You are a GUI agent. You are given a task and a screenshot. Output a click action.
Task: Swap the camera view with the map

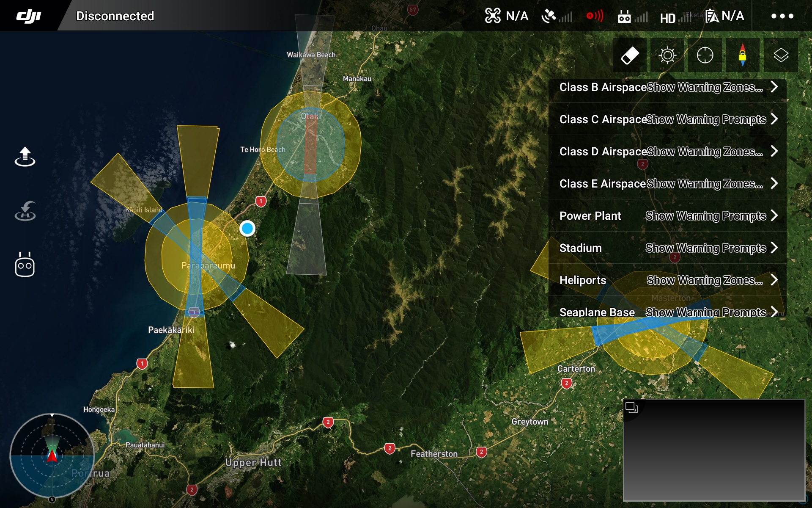tap(631, 408)
